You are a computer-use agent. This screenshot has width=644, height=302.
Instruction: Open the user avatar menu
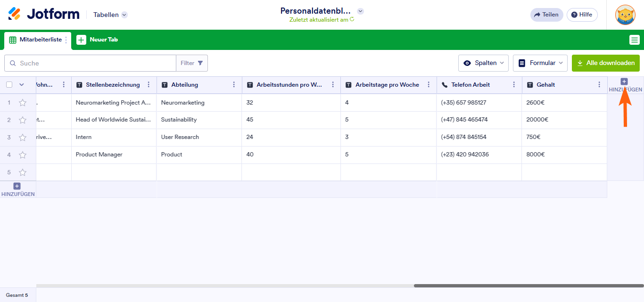pyautogui.click(x=625, y=15)
